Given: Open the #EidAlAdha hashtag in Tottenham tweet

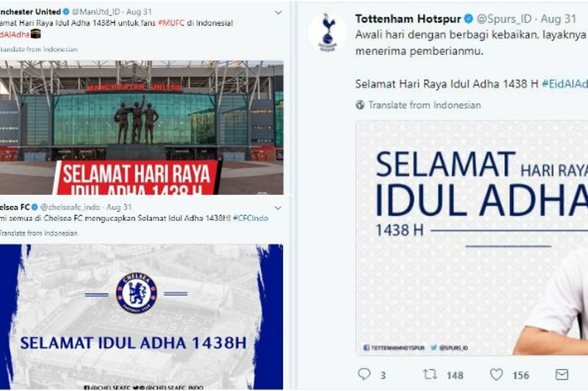Looking at the screenshot, I should [564, 84].
